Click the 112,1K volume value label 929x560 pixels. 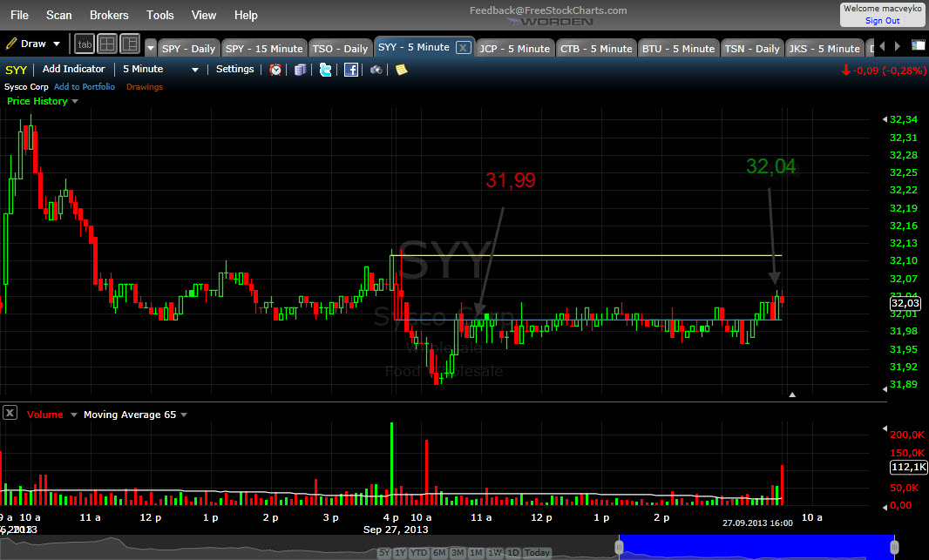click(908, 467)
